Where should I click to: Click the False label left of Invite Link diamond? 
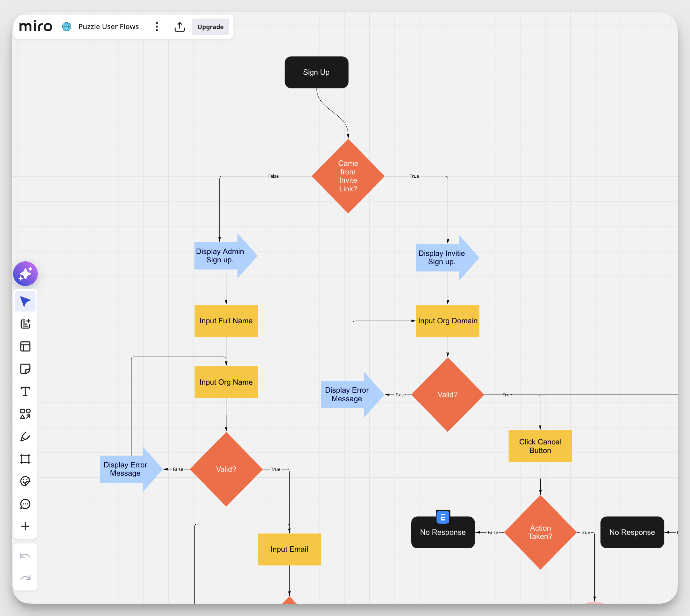(273, 176)
